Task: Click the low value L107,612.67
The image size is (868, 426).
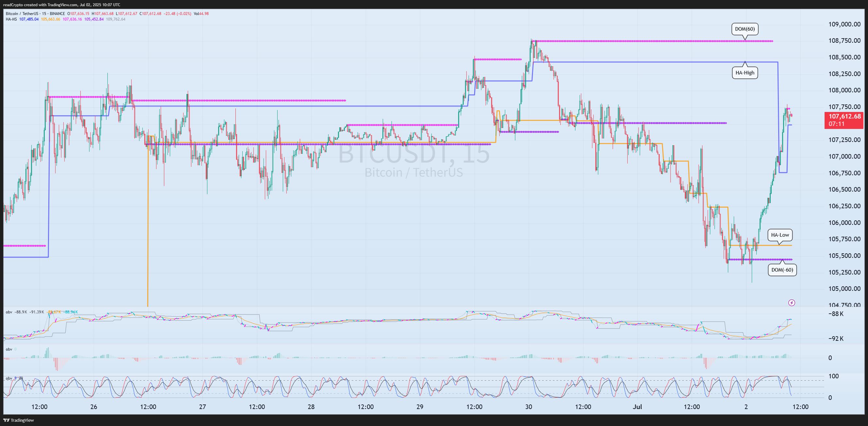Action: [126, 14]
